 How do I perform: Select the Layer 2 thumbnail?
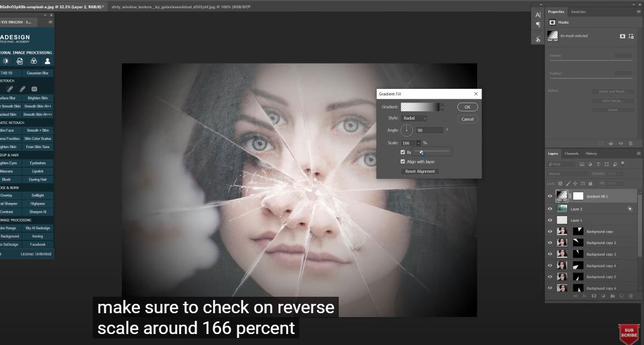pyautogui.click(x=562, y=209)
